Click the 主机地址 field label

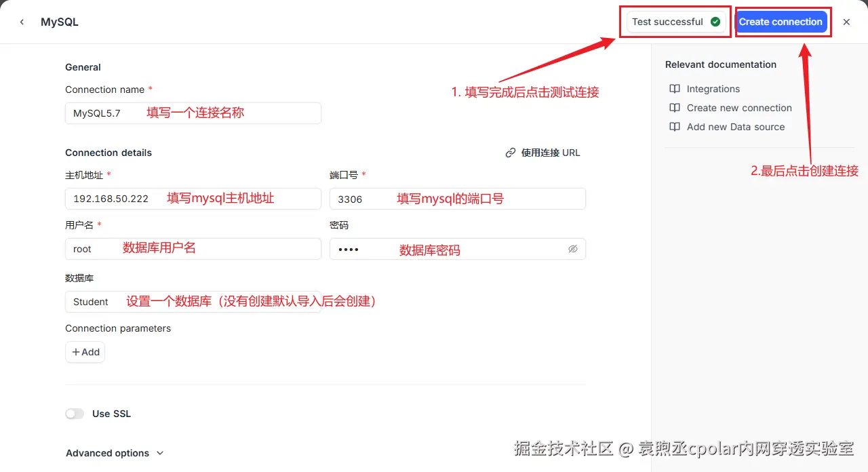(84, 175)
